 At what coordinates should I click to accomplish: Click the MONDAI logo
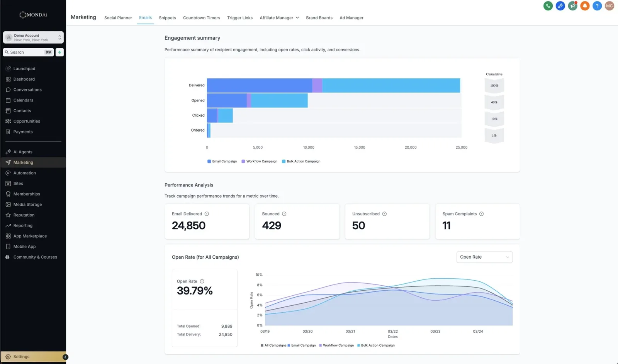click(33, 15)
